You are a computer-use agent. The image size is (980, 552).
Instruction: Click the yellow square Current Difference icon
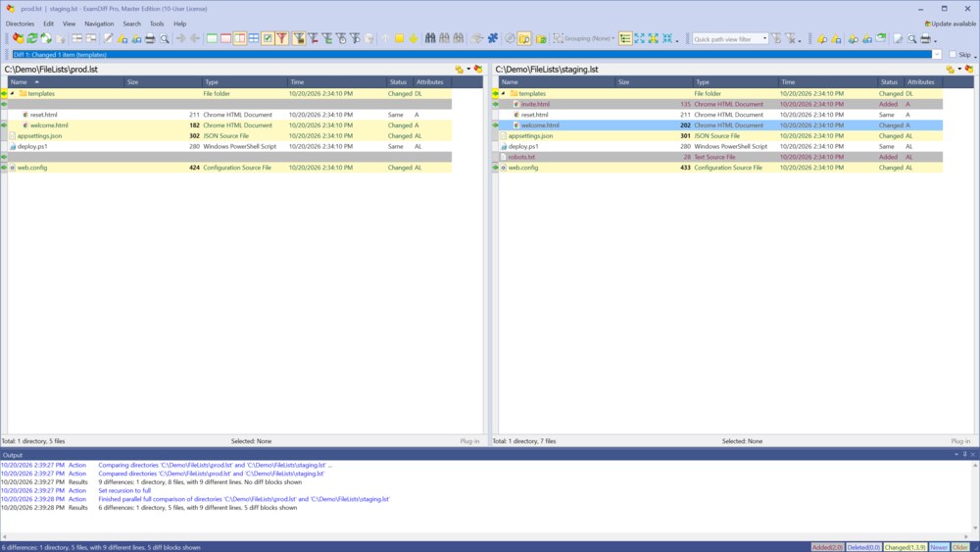tap(399, 39)
